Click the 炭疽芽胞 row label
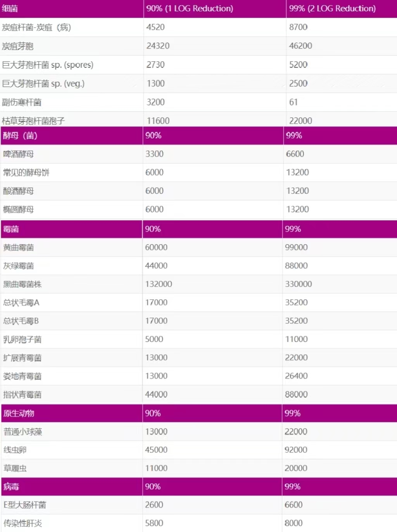The image size is (397, 532). click(18, 46)
